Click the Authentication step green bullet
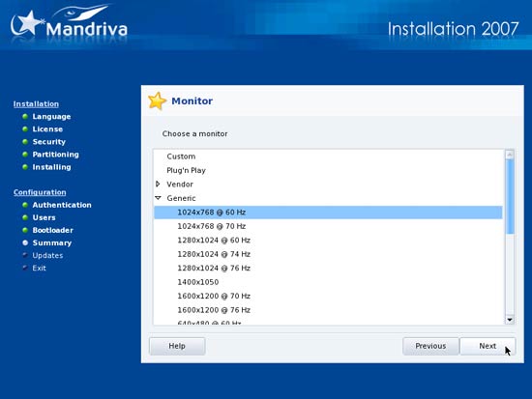This screenshot has width=532, height=399. pos(25,205)
